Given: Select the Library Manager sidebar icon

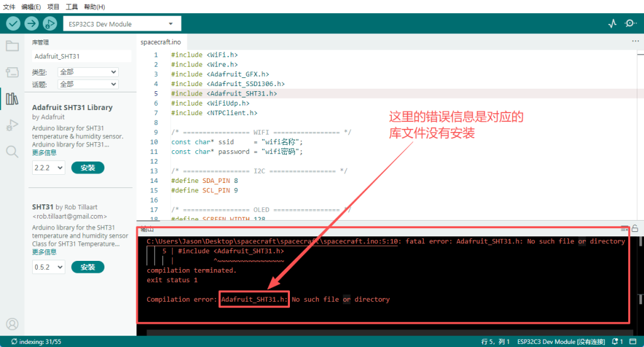Looking at the screenshot, I should (12, 99).
